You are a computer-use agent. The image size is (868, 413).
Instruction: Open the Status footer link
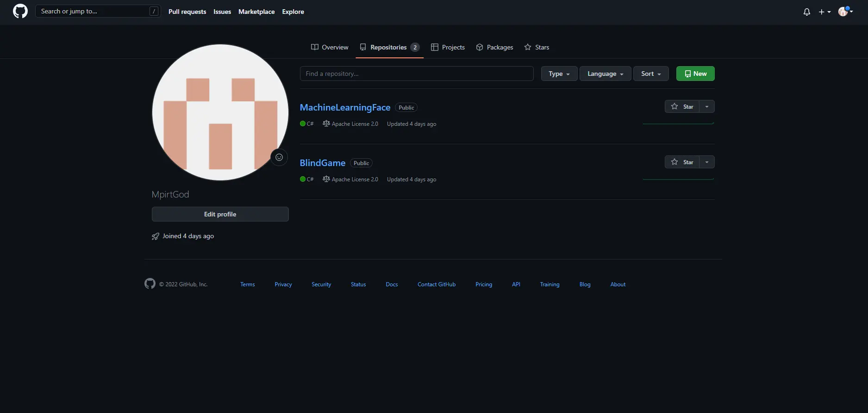[x=358, y=284]
